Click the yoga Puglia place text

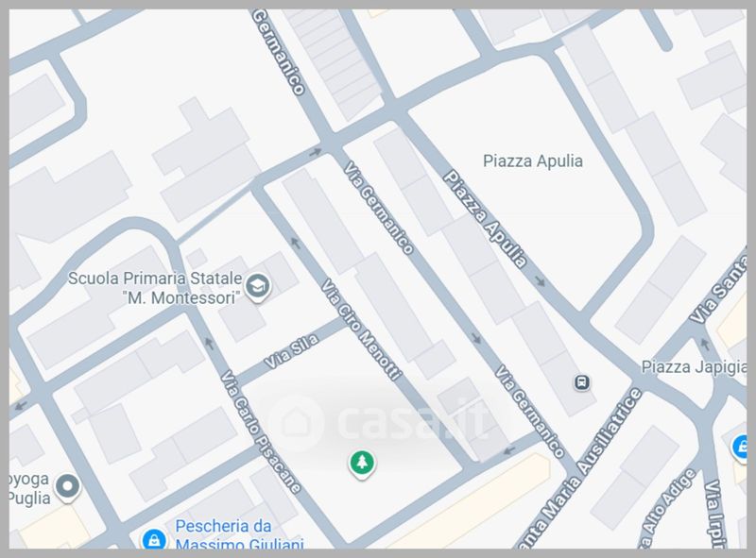(29, 488)
